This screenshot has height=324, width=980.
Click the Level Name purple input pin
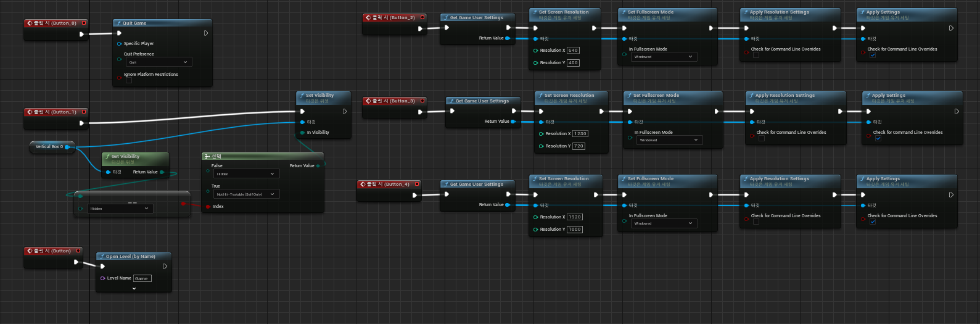tap(102, 278)
